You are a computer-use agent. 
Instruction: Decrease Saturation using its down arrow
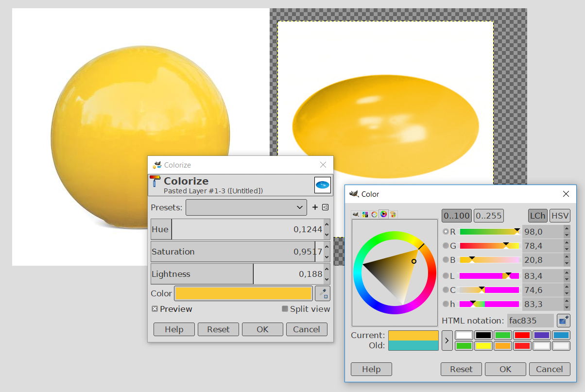327,257
